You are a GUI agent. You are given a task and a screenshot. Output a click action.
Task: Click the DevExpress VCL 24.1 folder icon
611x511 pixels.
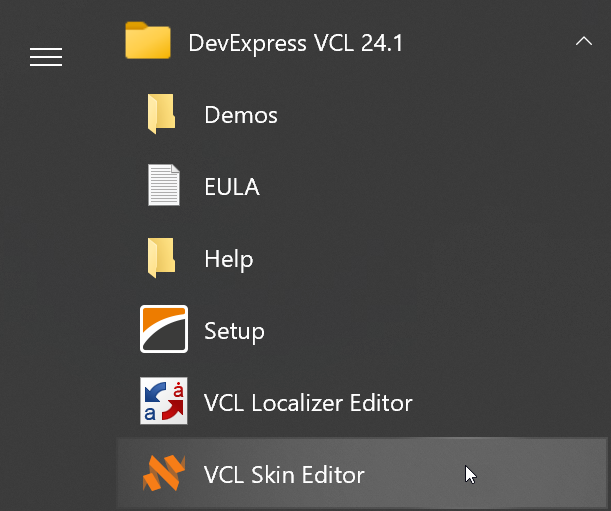coord(148,42)
